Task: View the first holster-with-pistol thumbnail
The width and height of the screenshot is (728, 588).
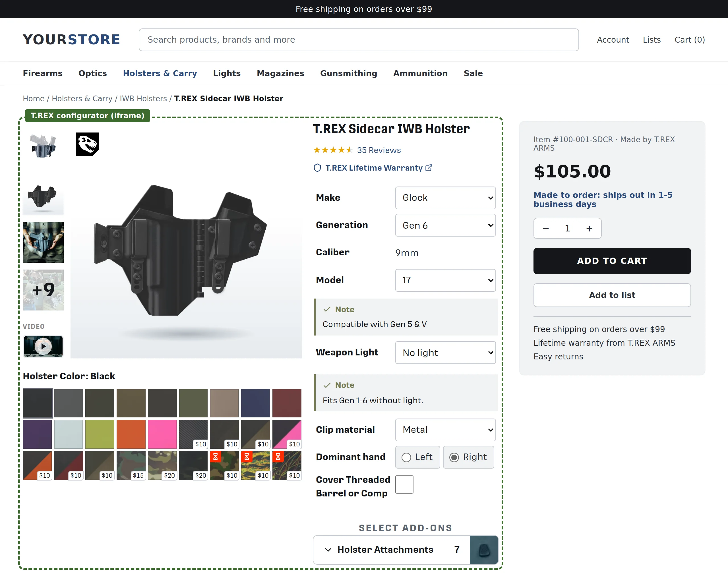Action: point(43,146)
